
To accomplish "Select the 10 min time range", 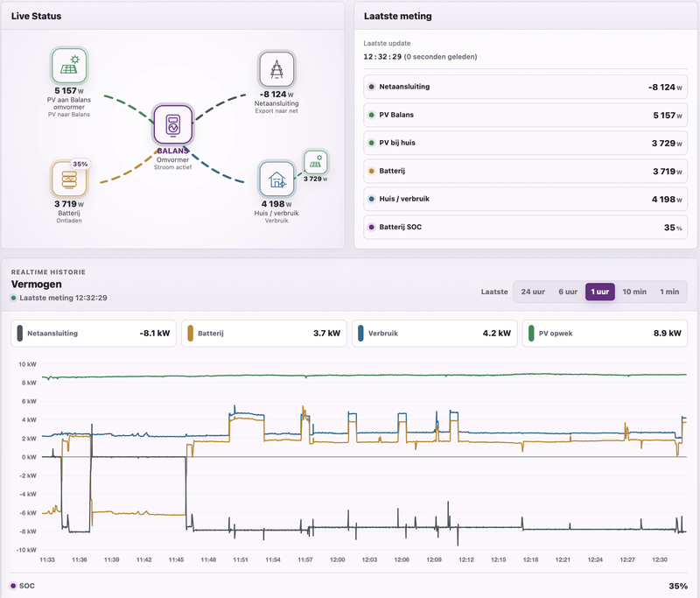I will pyautogui.click(x=634, y=292).
